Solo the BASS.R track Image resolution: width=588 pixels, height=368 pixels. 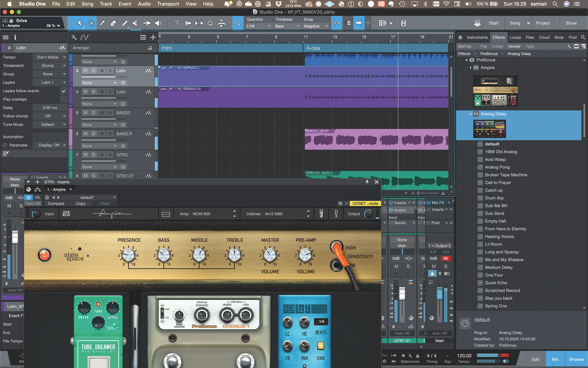93,134
